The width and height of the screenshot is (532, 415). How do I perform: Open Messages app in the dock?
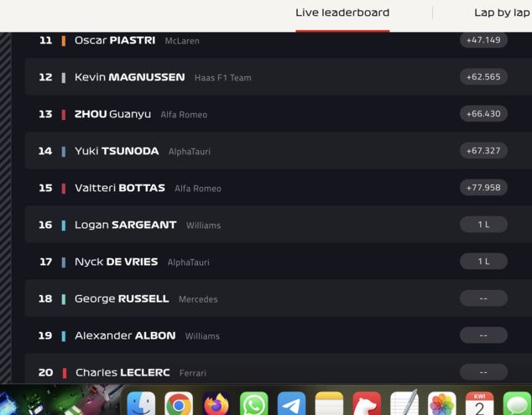point(518,403)
